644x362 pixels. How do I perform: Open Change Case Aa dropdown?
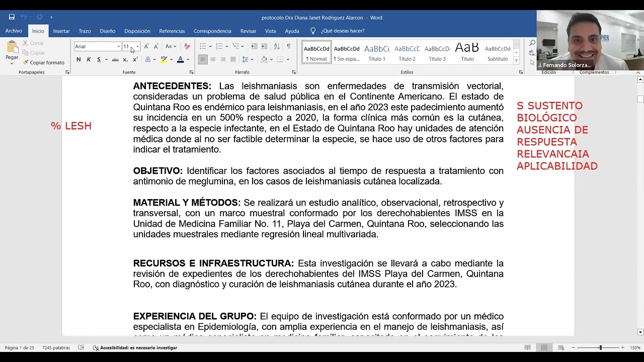pyautogui.click(x=171, y=46)
